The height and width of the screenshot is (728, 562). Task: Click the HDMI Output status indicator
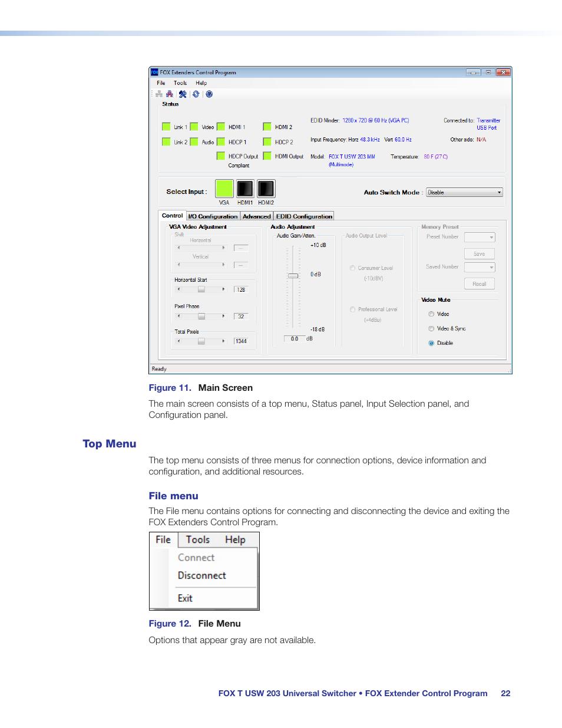267,156
